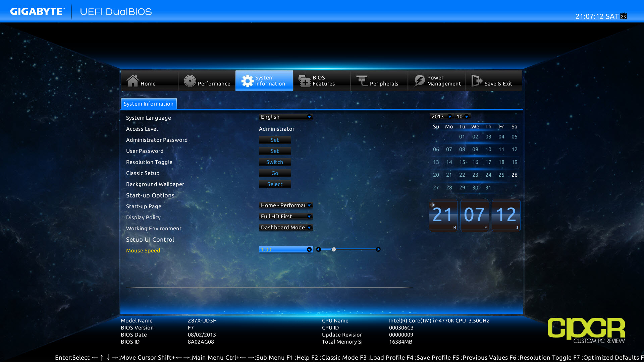Click the Performance gauge icon

point(190,81)
